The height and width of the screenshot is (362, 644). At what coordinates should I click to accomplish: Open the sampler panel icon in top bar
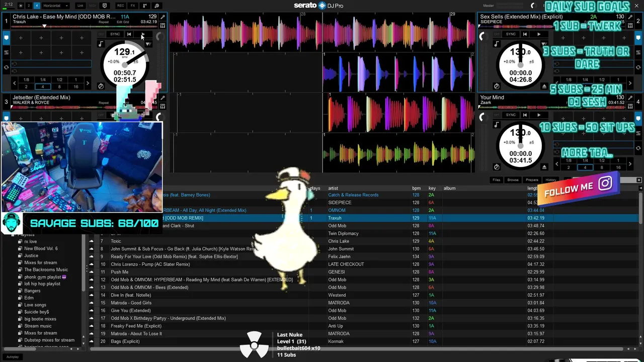pyautogui.click(x=145, y=6)
